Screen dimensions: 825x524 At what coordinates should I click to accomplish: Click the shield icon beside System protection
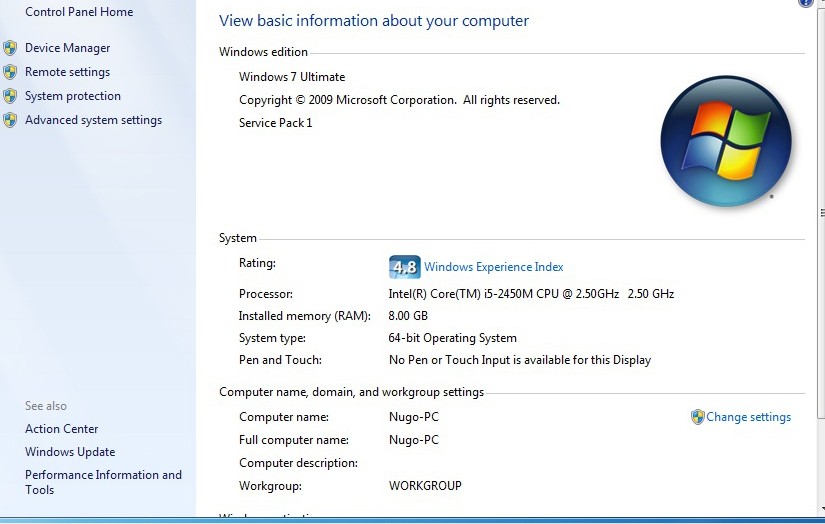pyautogui.click(x=9, y=96)
